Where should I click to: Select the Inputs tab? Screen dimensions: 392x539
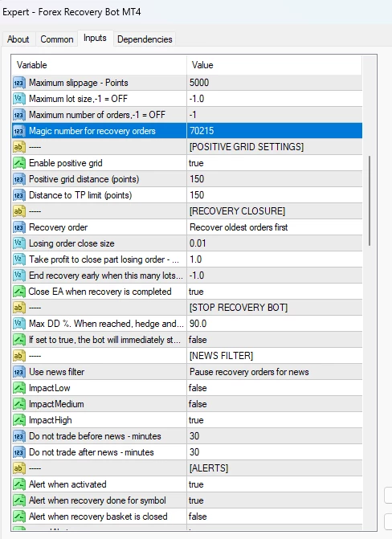tap(95, 38)
